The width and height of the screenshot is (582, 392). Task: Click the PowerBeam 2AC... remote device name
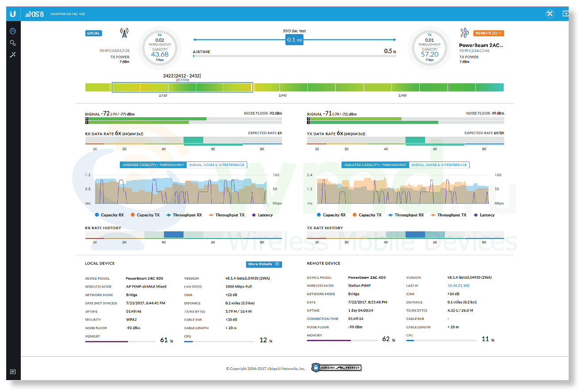(x=481, y=45)
